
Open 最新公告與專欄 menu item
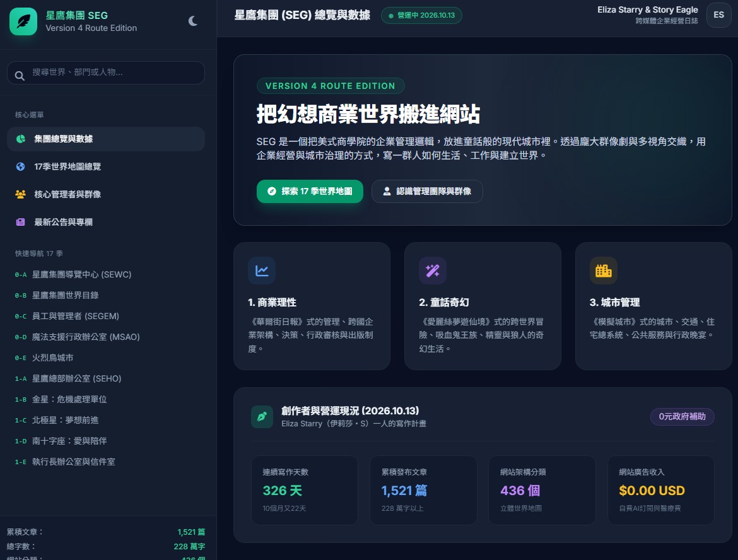(x=106, y=222)
